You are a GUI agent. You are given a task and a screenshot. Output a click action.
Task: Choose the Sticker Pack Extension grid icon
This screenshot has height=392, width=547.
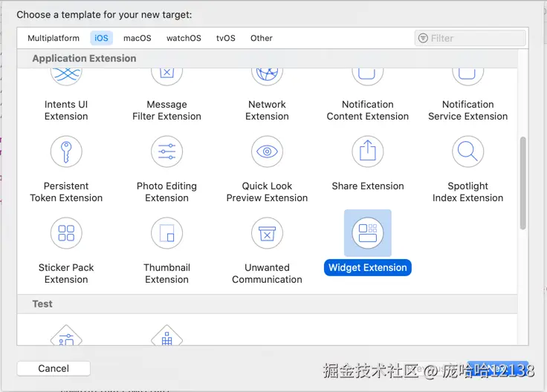tap(66, 233)
